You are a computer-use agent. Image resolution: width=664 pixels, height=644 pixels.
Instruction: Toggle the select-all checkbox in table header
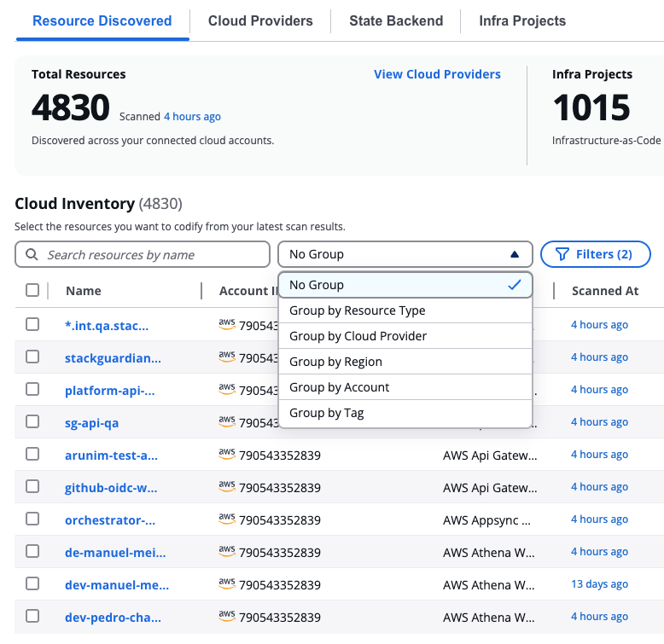point(32,290)
